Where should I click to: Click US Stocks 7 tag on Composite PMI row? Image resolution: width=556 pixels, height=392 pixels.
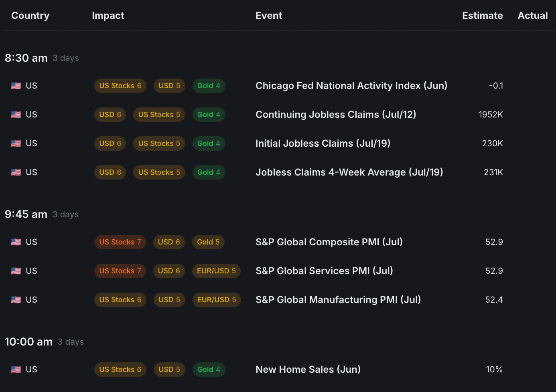(x=120, y=242)
